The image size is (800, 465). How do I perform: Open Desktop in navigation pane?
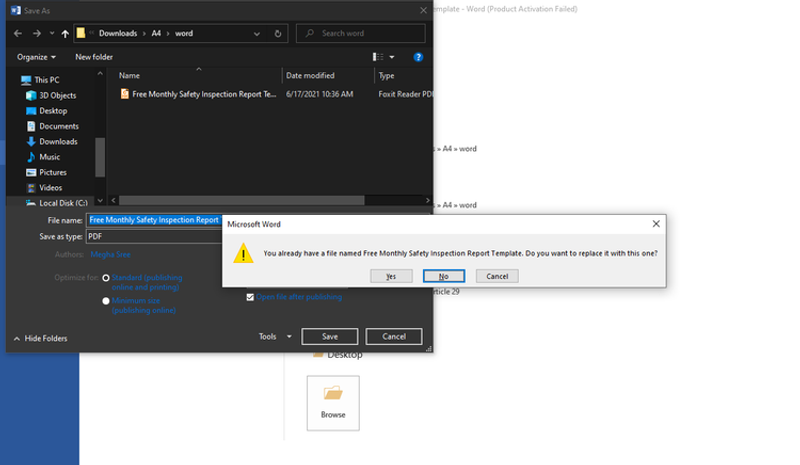(x=53, y=111)
